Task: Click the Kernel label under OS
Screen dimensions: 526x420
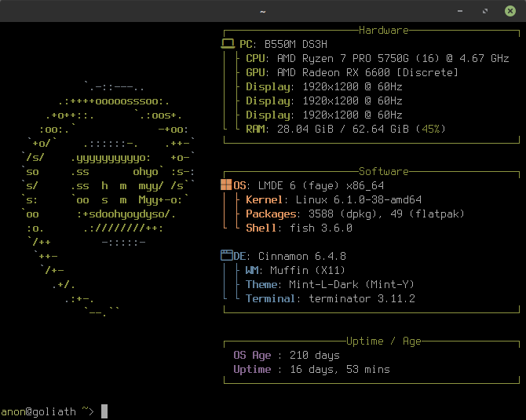Action: (x=261, y=199)
